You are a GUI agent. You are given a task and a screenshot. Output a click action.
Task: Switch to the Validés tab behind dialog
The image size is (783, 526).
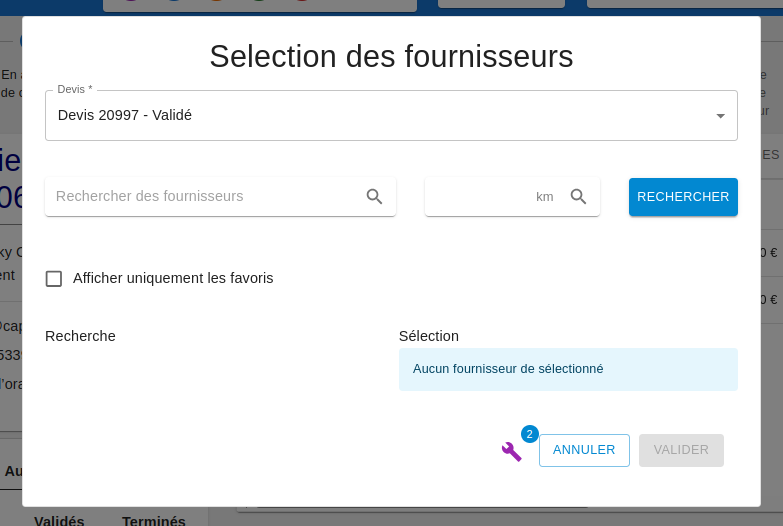tap(59, 520)
